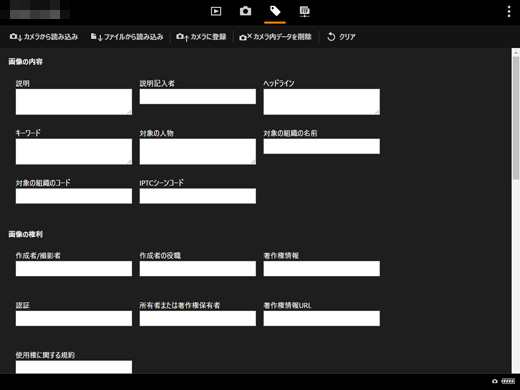Focus the ヘッドライン headline text area
The image size is (520, 390).
(322, 102)
